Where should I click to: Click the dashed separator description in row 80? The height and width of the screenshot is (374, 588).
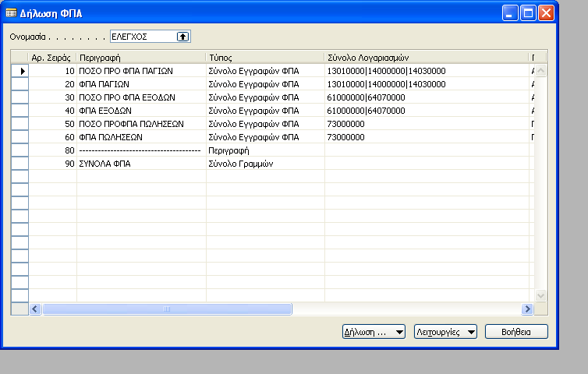(x=141, y=150)
